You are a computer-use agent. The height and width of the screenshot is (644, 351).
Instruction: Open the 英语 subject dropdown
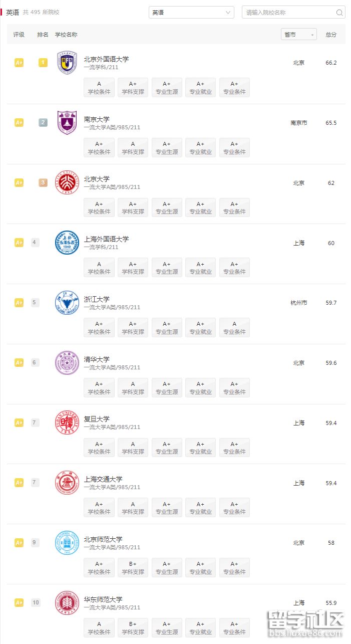point(191,13)
